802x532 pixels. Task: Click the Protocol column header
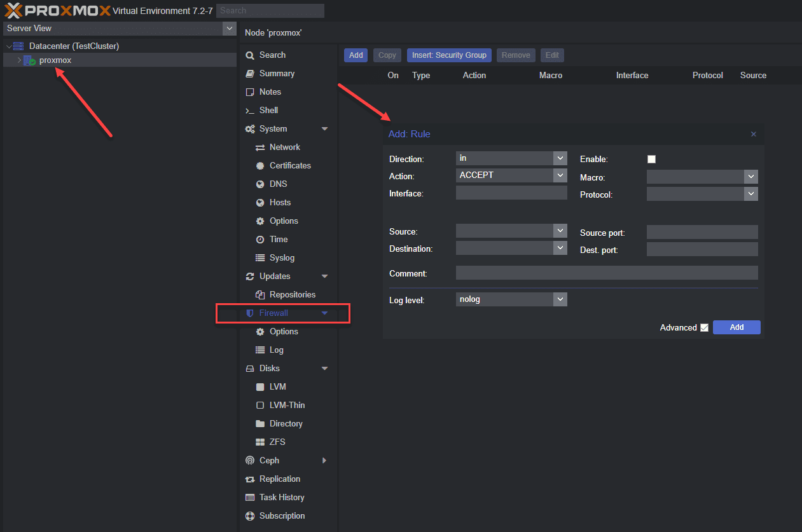708,75
